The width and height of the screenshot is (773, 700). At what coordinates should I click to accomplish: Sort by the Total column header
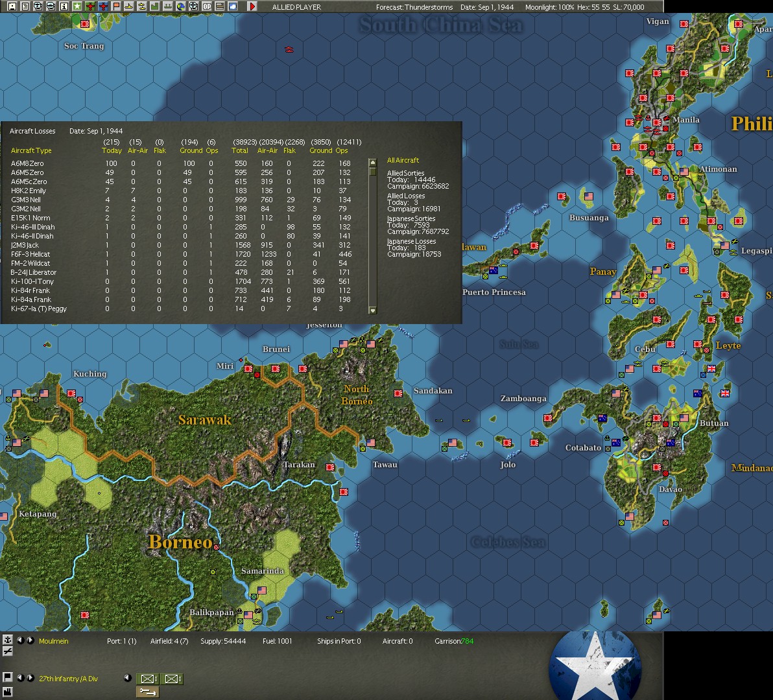coord(239,150)
